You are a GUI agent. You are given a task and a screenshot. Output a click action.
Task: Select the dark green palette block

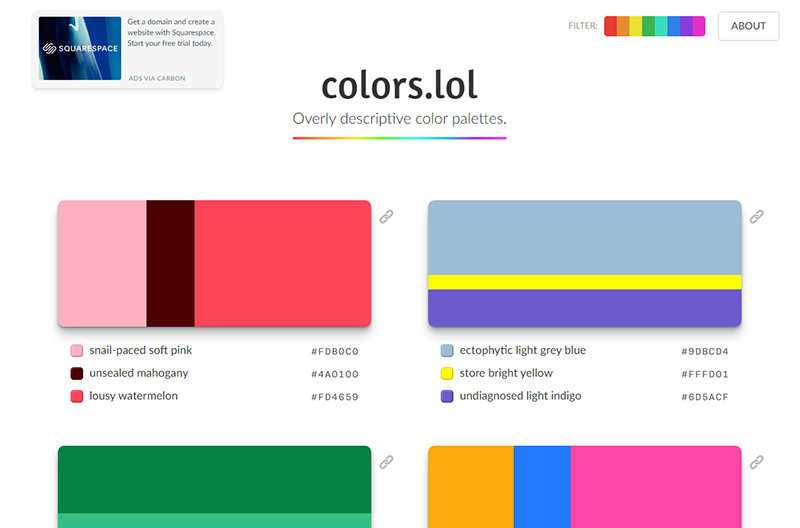pyautogui.click(x=214, y=480)
